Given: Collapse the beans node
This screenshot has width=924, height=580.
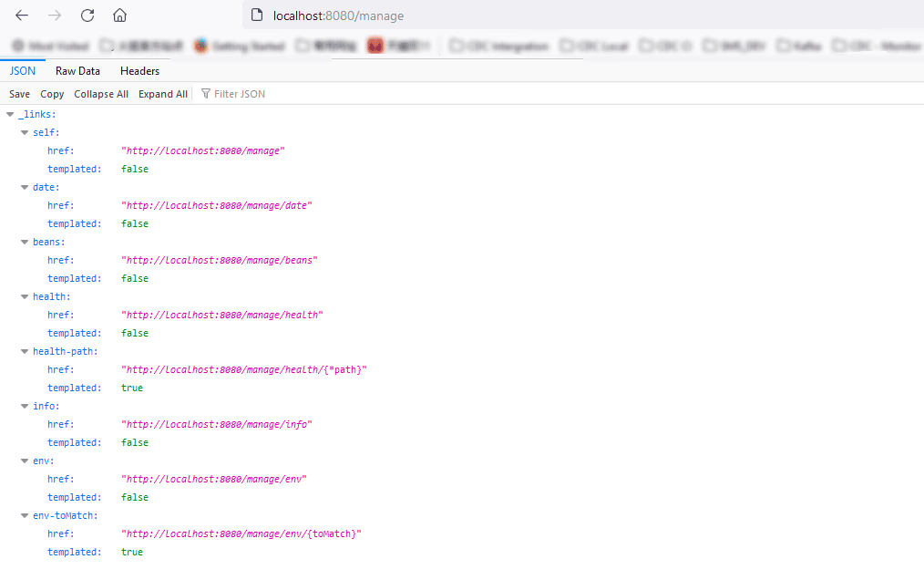Looking at the screenshot, I should coord(25,242).
